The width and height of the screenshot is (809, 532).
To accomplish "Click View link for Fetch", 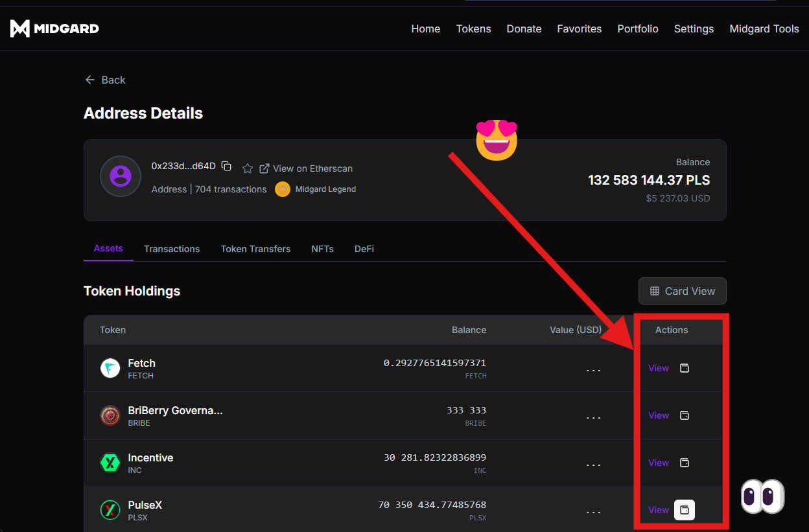I will 659,368.
